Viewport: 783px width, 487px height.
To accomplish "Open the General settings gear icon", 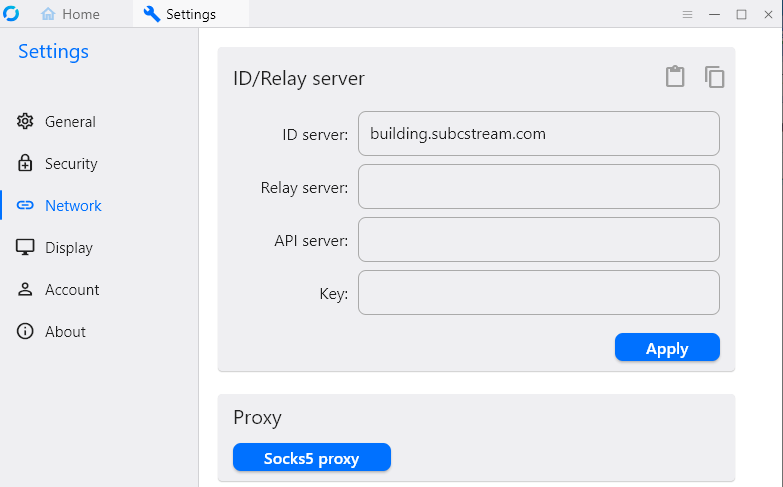I will pyautogui.click(x=26, y=122).
